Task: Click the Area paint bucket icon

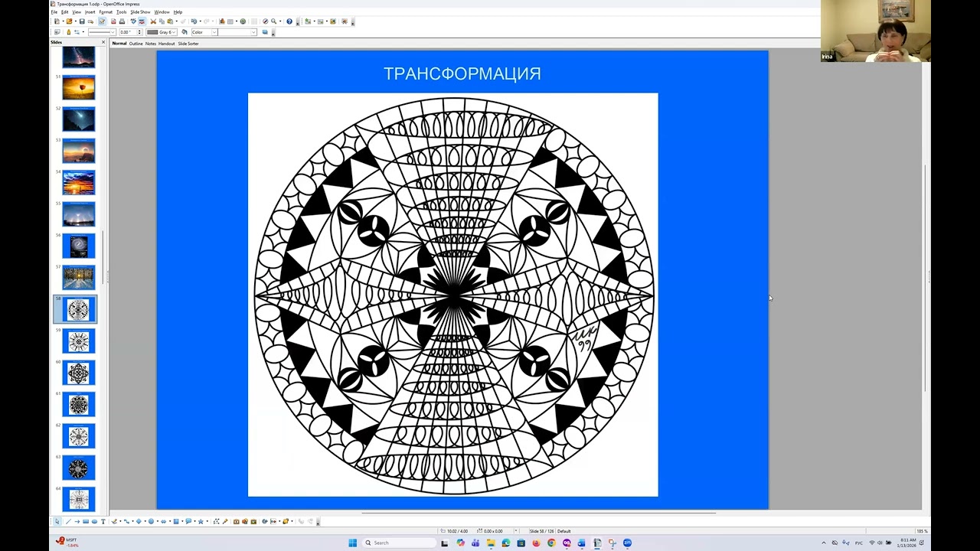Action: [184, 32]
